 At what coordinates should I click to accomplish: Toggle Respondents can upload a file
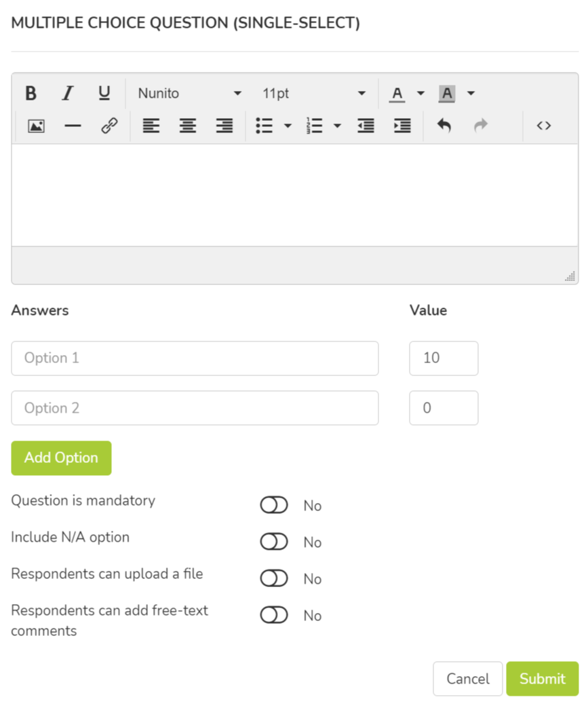click(x=274, y=579)
